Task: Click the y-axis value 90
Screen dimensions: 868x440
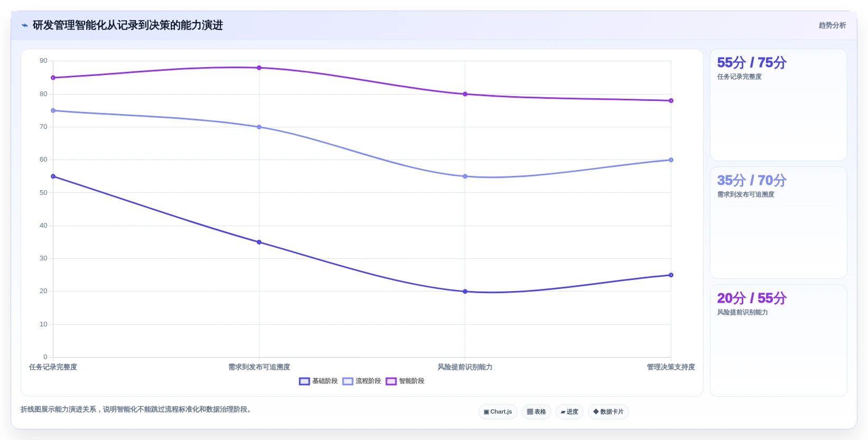Action: pyautogui.click(x=43, y=61)
